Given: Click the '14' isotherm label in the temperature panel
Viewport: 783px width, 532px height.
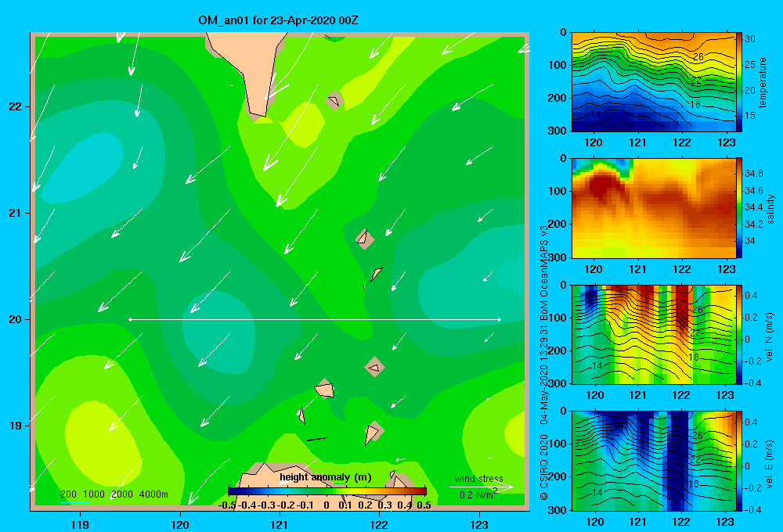Looking at the screenshot, I should tap(595, 113).
